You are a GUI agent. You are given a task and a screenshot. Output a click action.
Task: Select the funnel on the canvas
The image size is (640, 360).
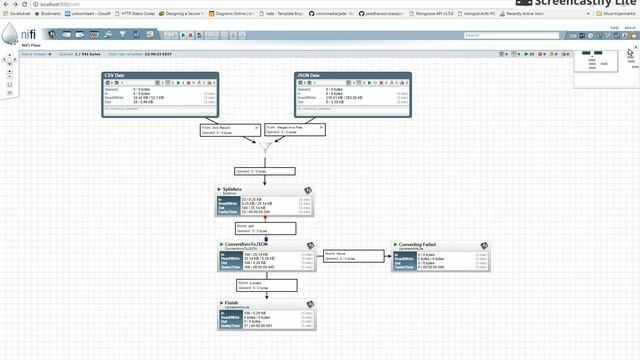pos(265,146)
